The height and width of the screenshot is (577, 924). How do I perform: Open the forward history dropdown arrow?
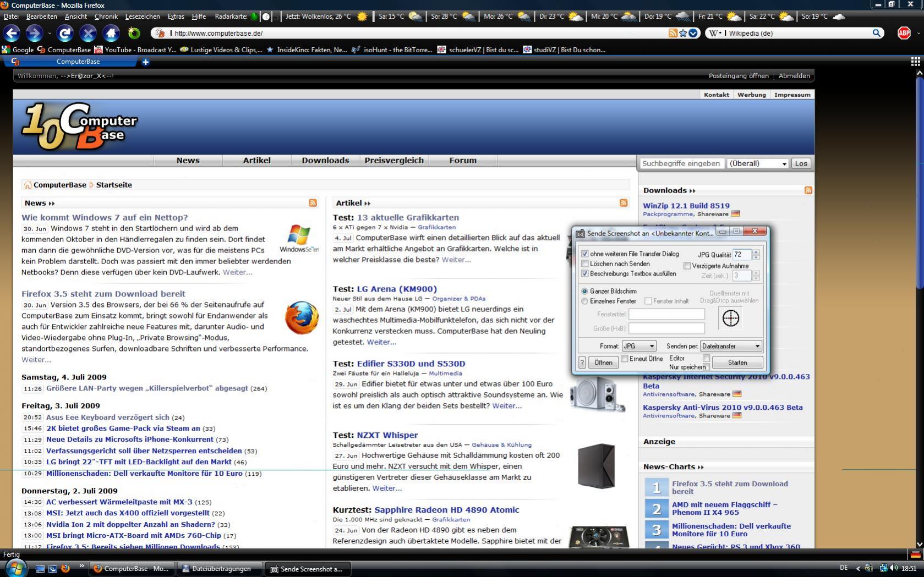pos(50,33)
